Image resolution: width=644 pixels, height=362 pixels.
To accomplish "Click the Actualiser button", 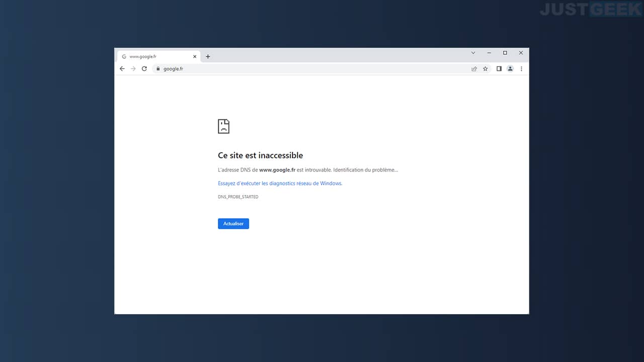I will tap(233, 224).
